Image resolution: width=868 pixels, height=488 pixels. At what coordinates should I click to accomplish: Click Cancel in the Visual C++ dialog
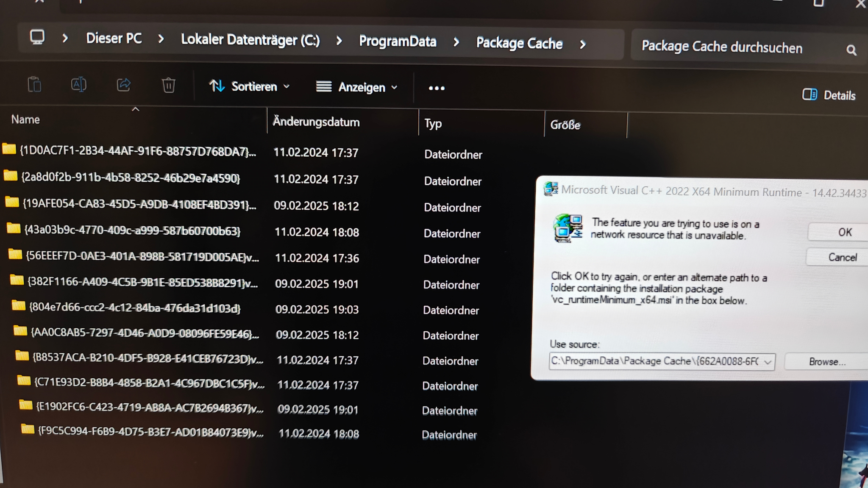838,257
